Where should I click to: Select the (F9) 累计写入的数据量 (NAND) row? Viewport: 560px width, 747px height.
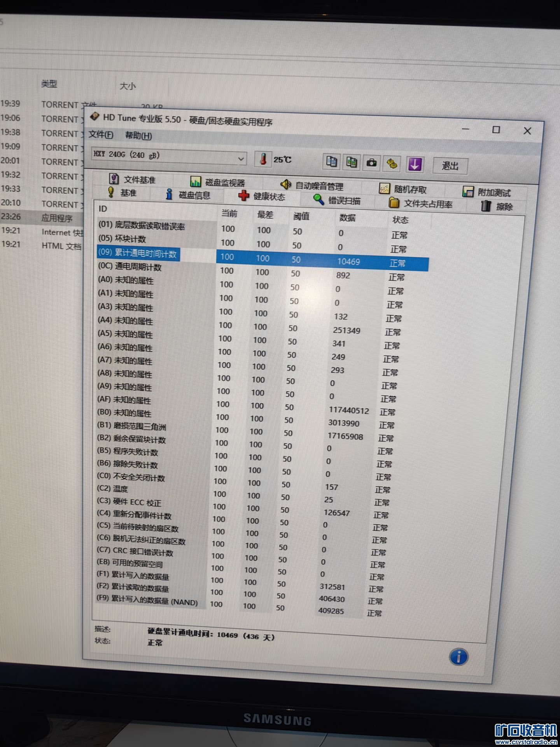(240, 605)
